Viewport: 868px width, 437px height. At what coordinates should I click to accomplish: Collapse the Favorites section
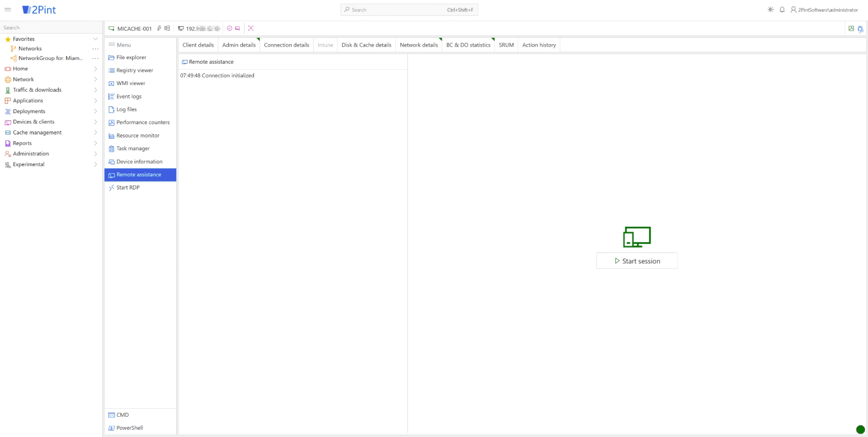[95, 39]
